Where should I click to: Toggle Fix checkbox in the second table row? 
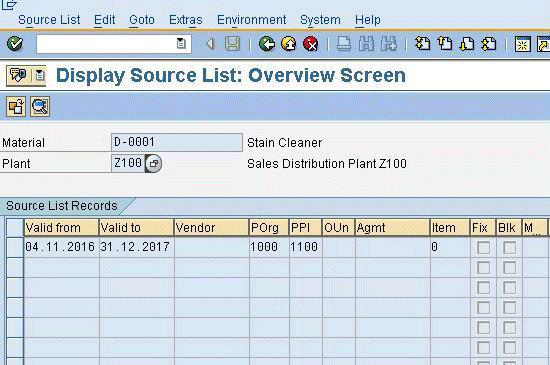coord(483,268)
